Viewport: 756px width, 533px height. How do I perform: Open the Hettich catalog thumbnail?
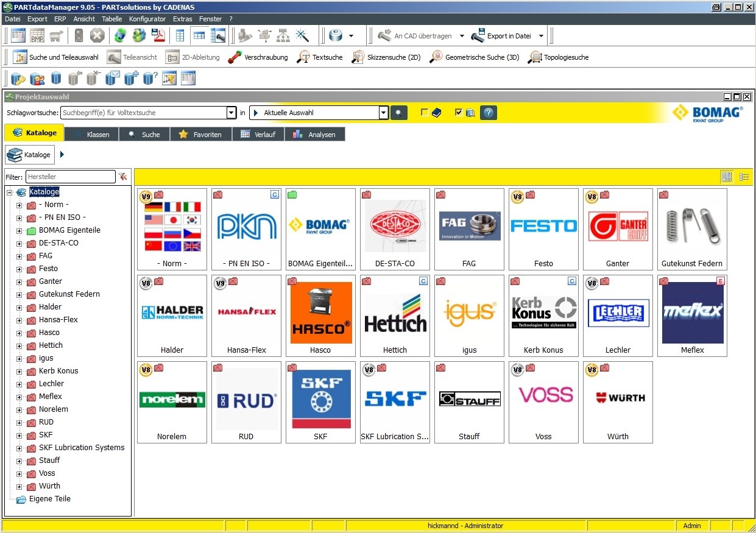(x=395, y=316)
